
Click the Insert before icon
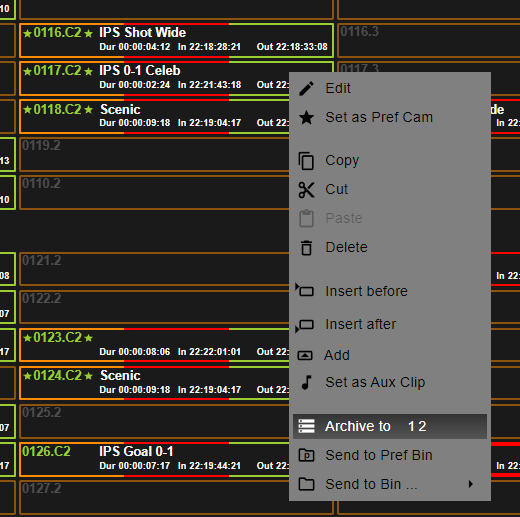305,290
